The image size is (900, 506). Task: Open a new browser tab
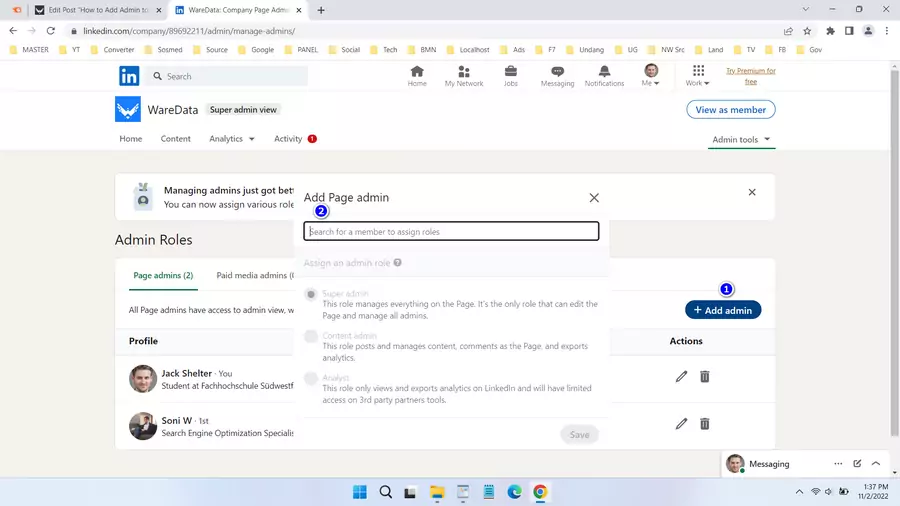coord(321,10)
